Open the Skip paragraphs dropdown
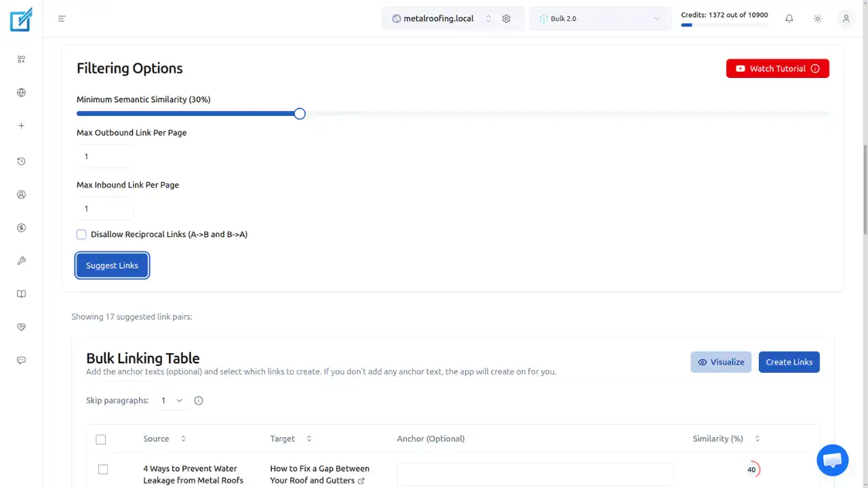The width and height of the screenshot is (868, 488). pyautogui.click(x=171, y=401)
